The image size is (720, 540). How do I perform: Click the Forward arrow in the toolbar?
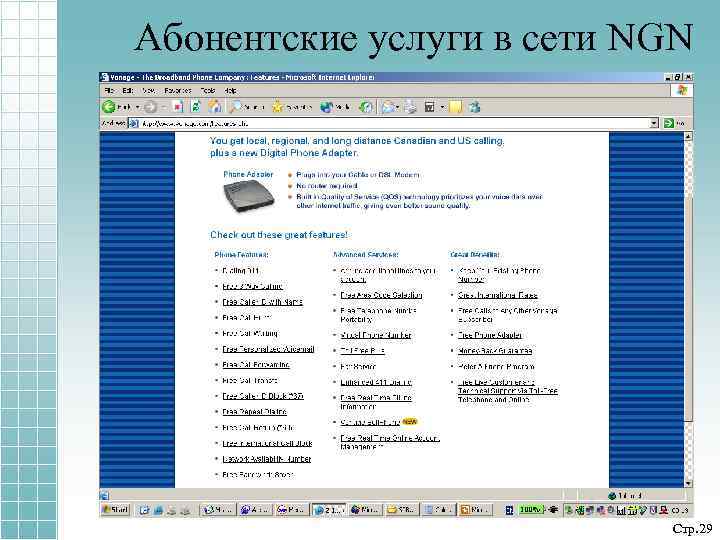pyautogui.click(x=150, y=107)
